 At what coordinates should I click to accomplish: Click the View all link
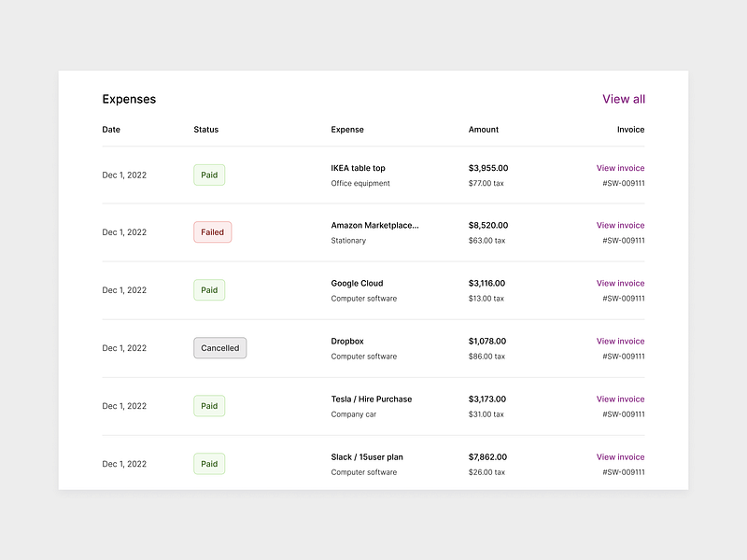pyautogui.click(x=623, y=99)
